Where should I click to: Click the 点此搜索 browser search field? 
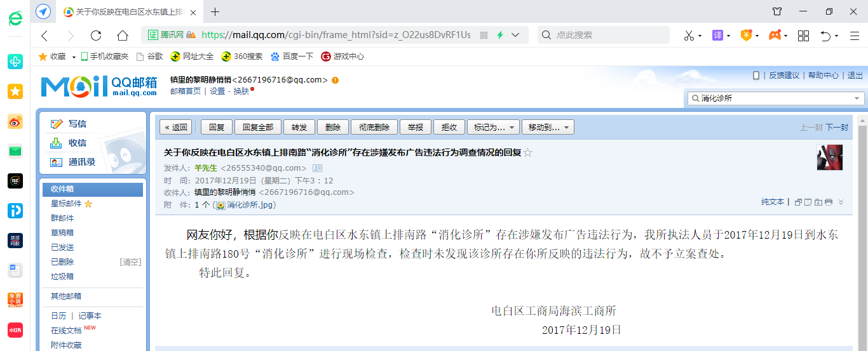(604, 35)
